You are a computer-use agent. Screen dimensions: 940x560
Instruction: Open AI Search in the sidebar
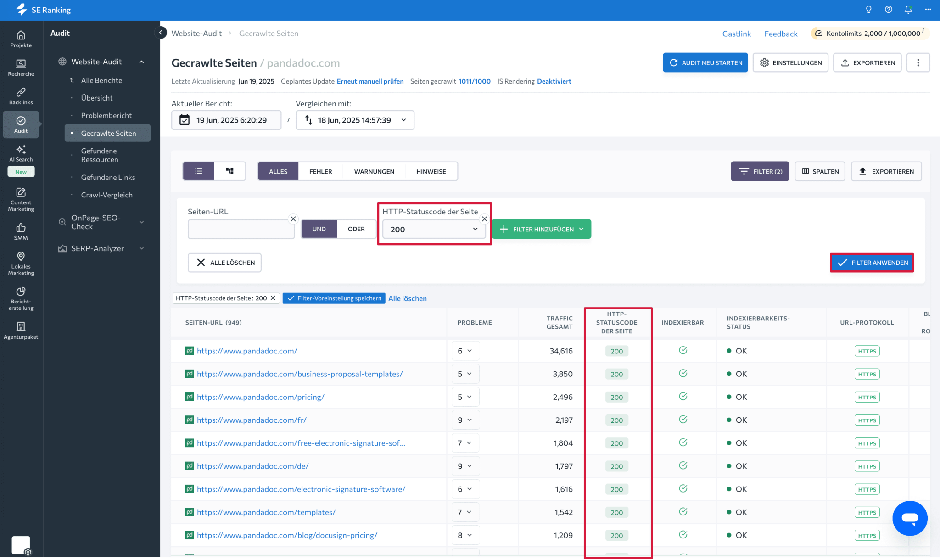[21, 153]
